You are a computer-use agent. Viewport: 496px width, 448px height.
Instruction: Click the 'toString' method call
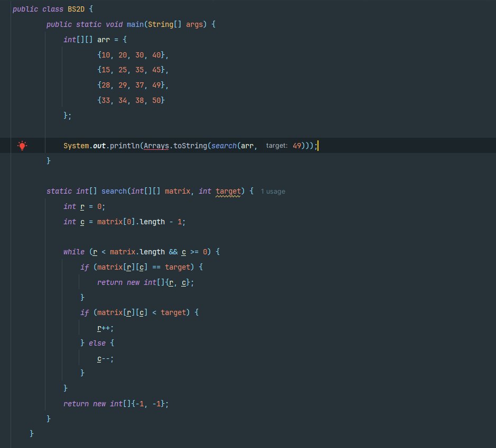[x=190, y=146]
